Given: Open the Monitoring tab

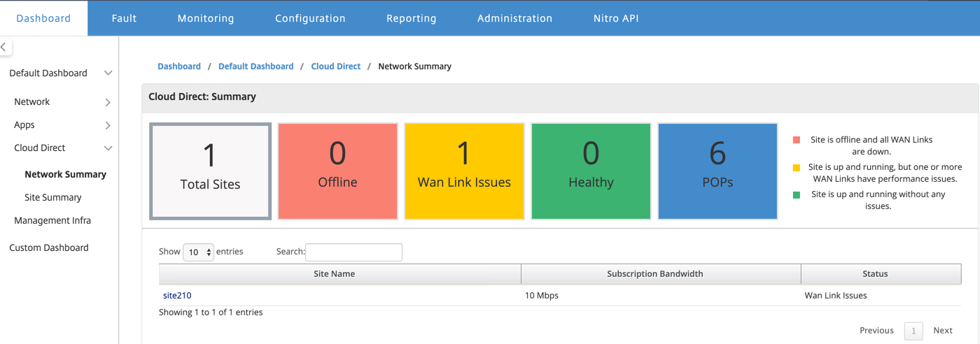Looking at the screenshot, I should click(x=206, y=18).
